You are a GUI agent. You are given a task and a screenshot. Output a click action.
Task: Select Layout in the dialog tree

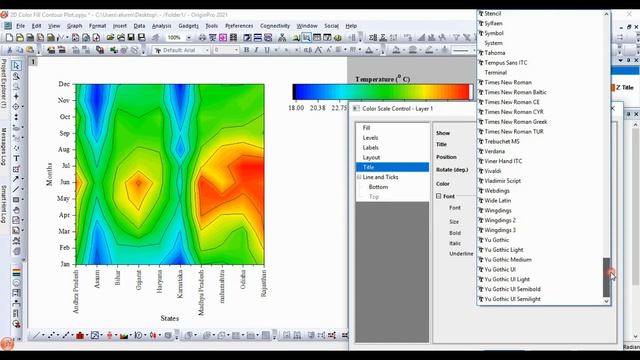tap(371, 157)
